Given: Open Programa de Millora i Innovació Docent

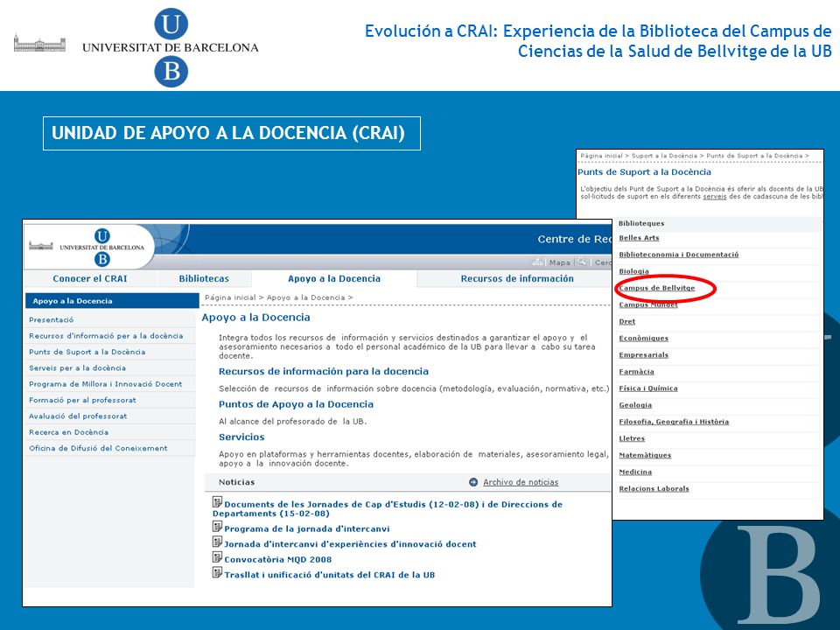Looking at the screenshot, I should [106, 384].
